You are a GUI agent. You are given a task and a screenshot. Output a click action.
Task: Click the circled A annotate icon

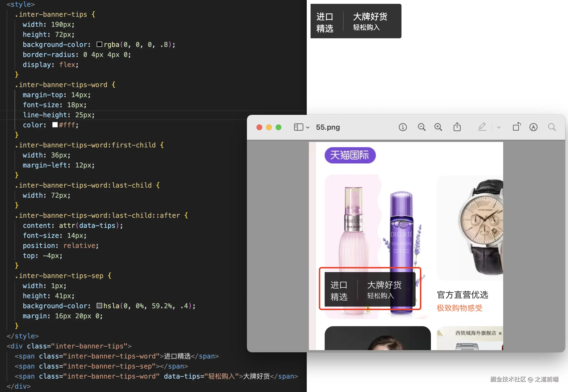[x=533, y=127]
